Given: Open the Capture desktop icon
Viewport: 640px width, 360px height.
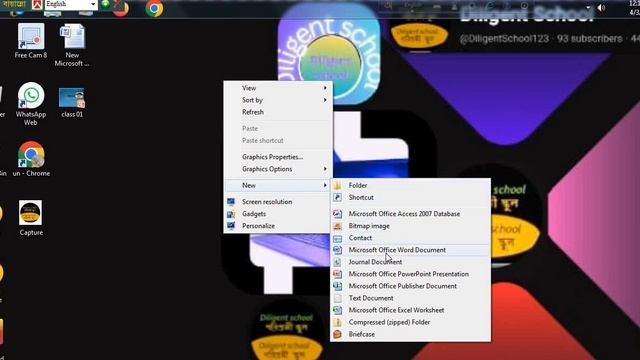Looking at the screenshot, I should [x=31, y=218].
